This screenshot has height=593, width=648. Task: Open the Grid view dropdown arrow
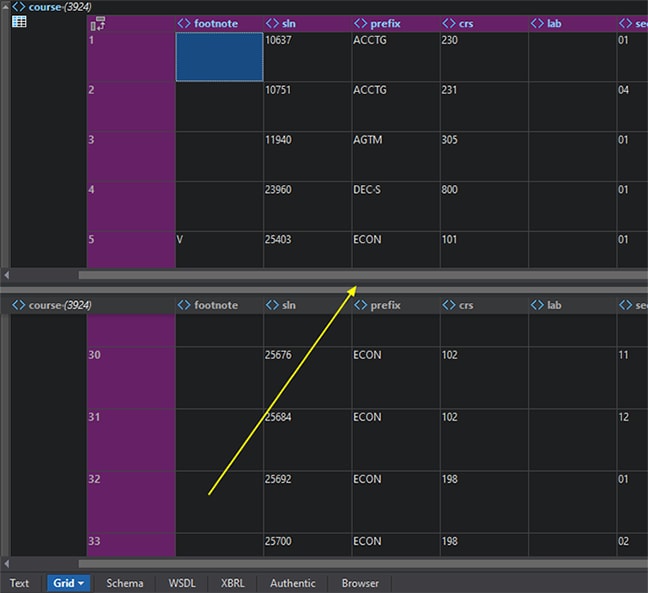[81, 583]
